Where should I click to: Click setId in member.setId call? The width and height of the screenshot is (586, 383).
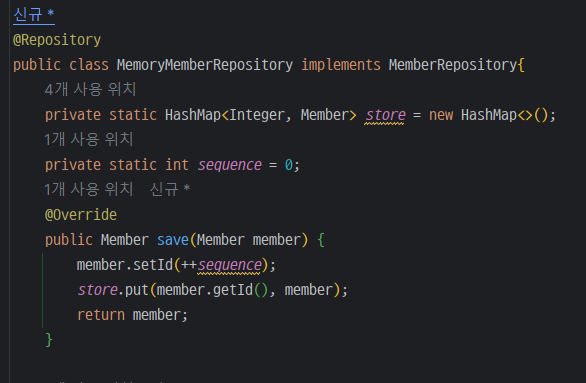pos(153,265)
